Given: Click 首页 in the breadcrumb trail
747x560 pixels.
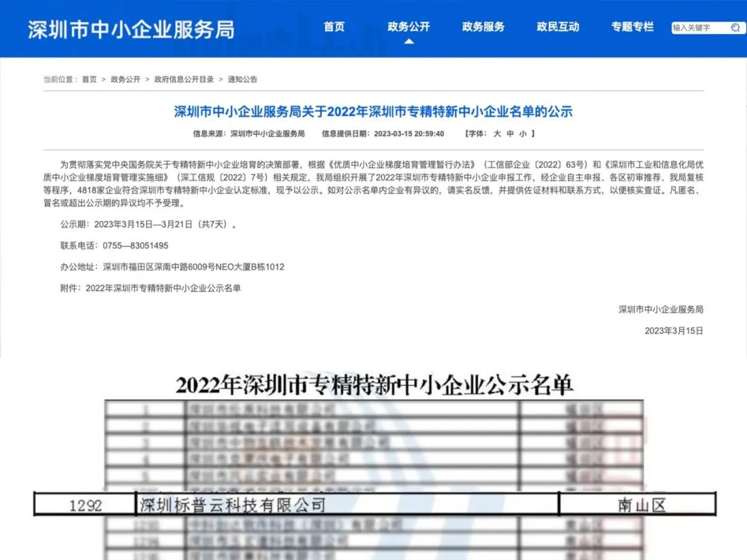Looking at the screenshot, I should pyautogui.click(x=89, y=80).
